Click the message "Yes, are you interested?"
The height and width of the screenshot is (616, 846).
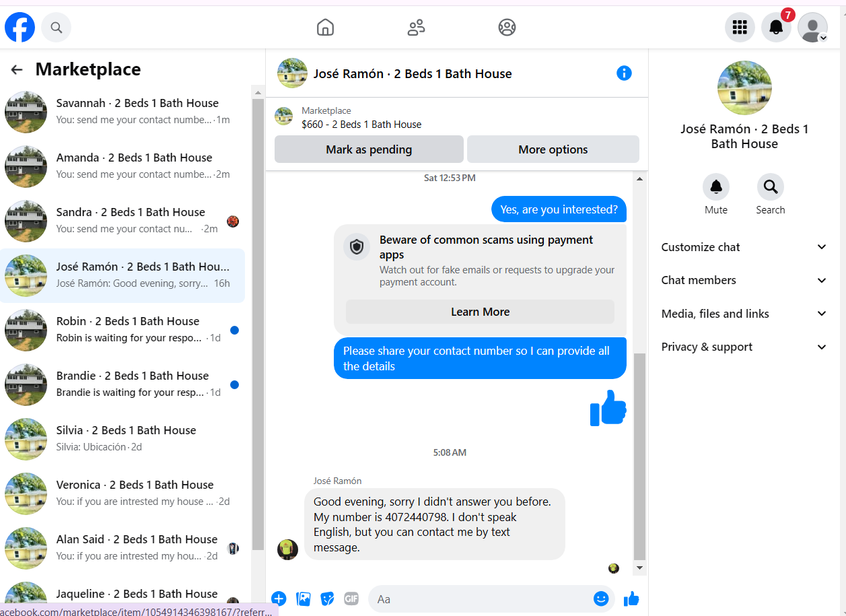559,209
